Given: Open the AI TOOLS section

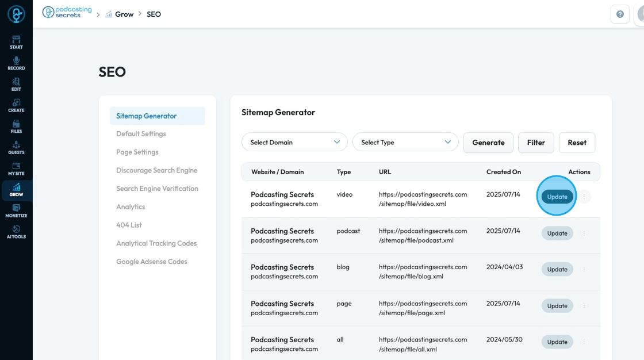Looking at the screenshot, I should coord(16,232).
